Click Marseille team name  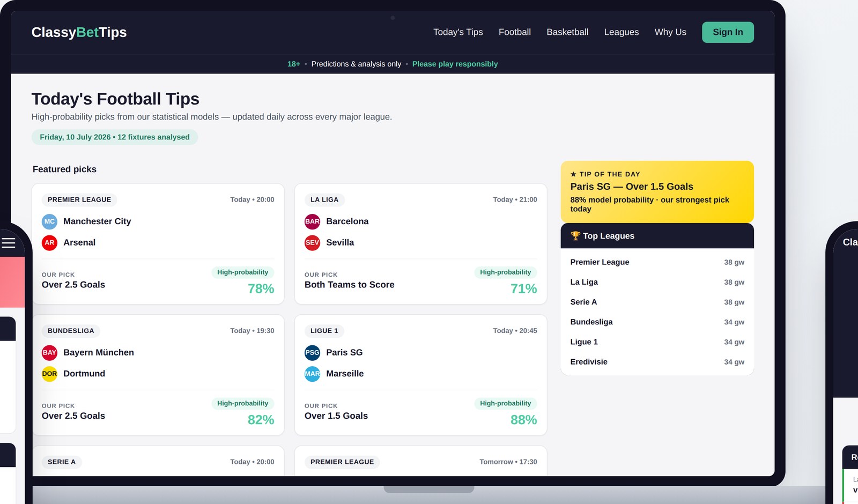pos(345,374)
